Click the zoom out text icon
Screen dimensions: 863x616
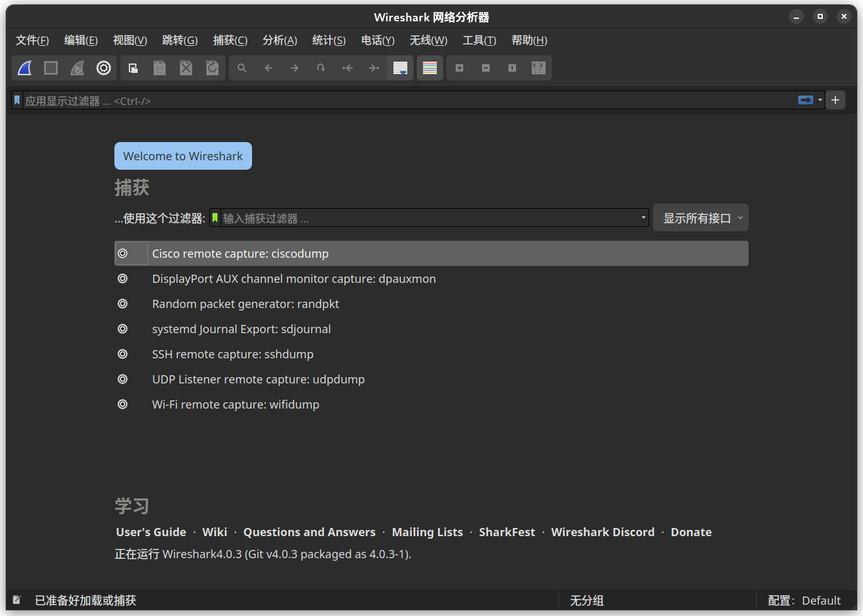click(x=486, y=68)
